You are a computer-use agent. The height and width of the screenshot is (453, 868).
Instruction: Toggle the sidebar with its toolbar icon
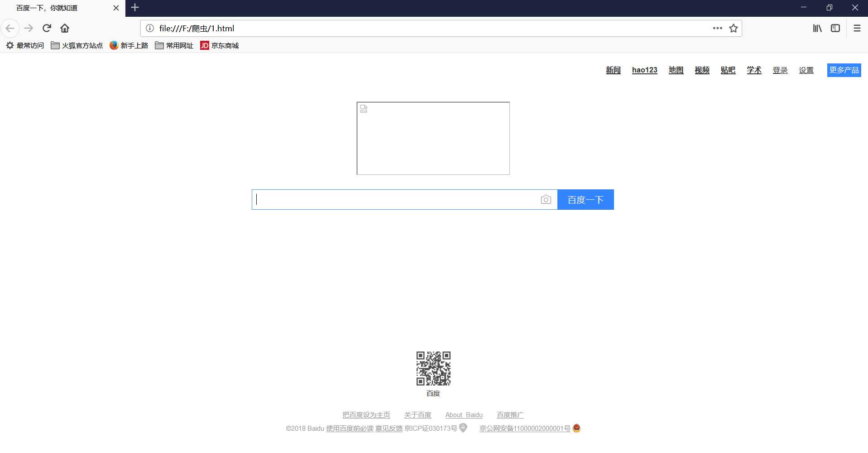(x=835, y=28)
